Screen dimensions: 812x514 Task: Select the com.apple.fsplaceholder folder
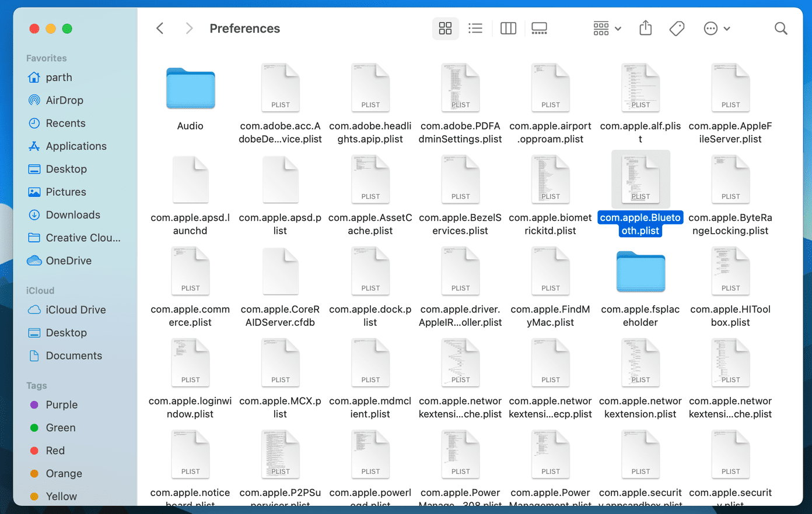640,286
